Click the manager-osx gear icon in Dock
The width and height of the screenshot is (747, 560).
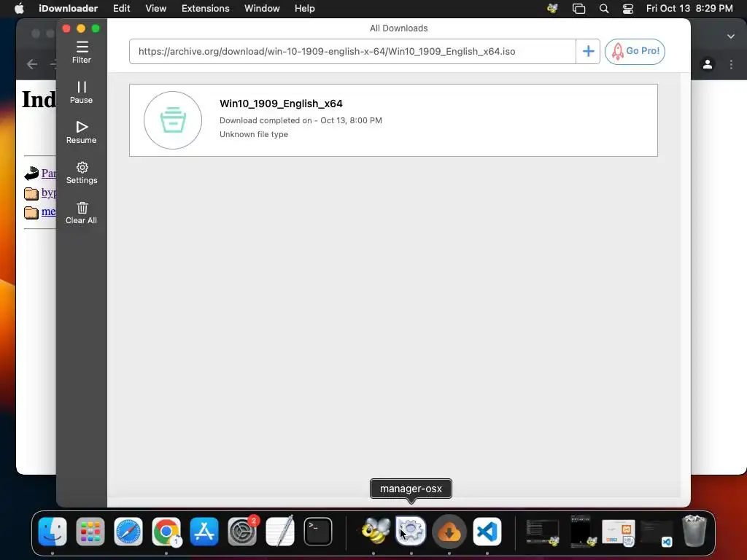(x=411, y=532)
